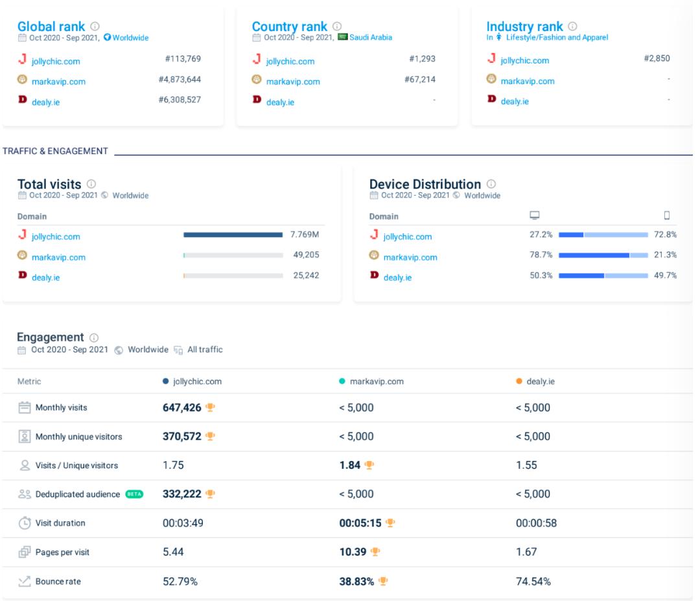Click the mobile device column icon

click(x=666, y=216)
